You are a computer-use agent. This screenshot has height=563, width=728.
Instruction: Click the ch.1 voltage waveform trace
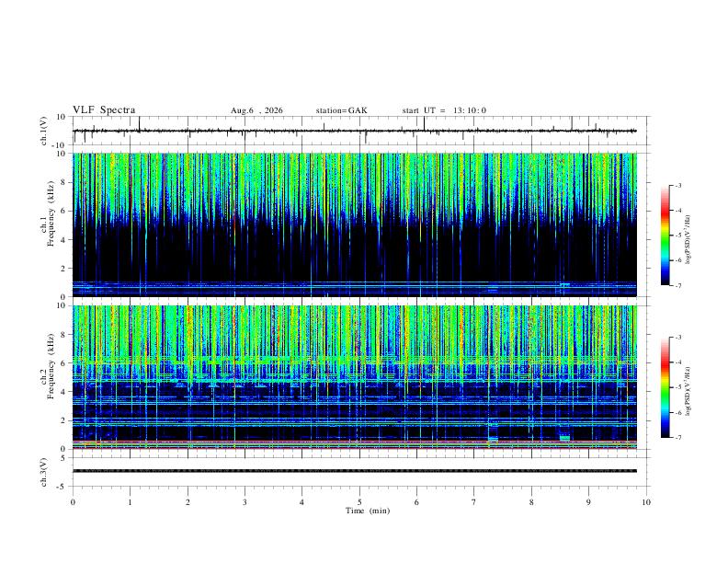tap(355, 131)
